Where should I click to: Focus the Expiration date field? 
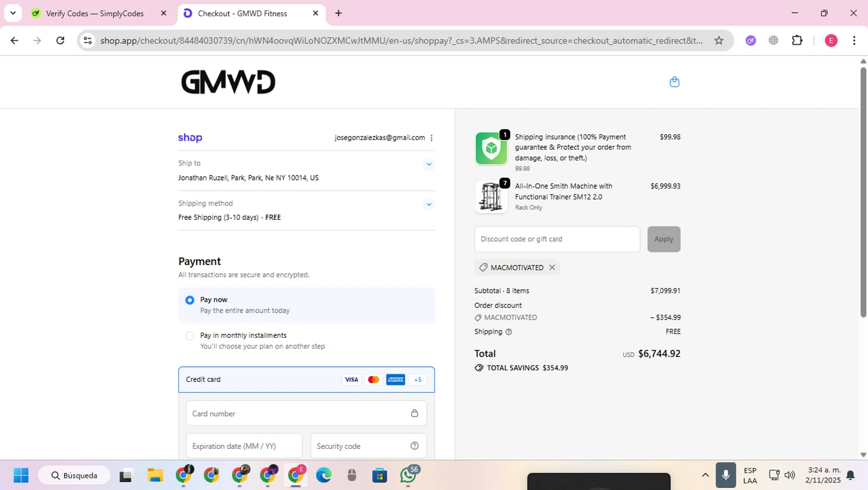click(x=244, y=446)
